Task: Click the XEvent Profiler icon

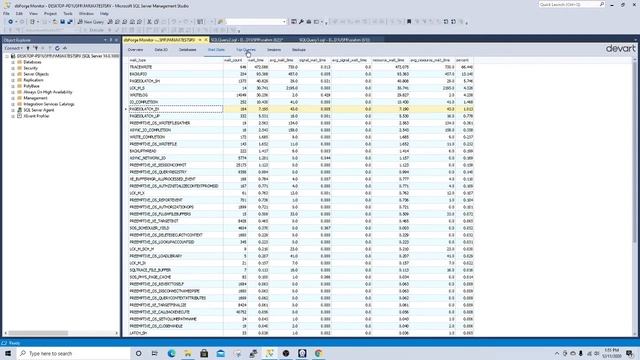Action: pos(19,116)
